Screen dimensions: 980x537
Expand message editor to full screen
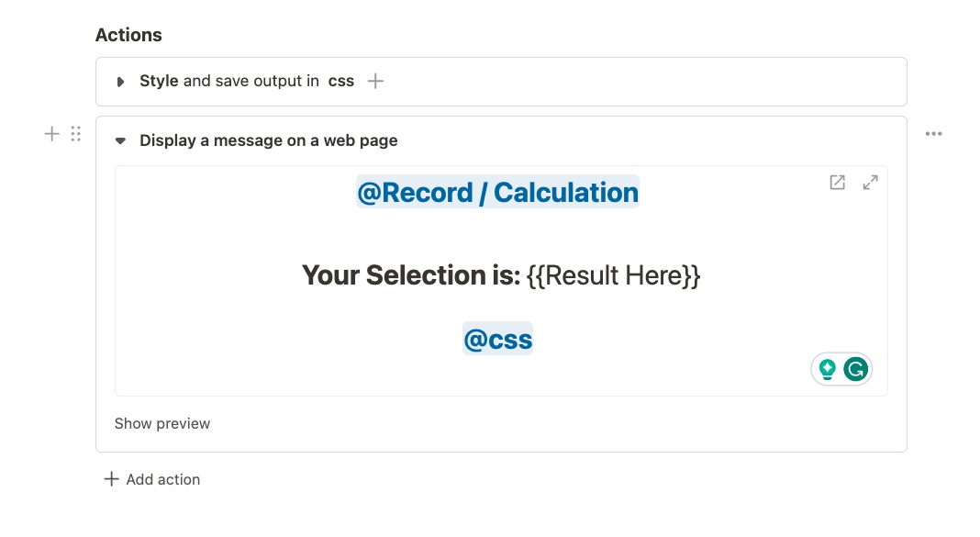870,183
